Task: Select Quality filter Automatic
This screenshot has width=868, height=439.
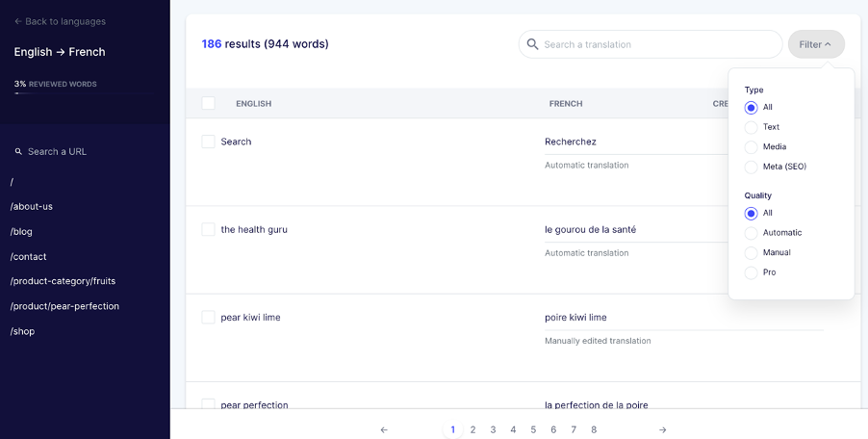Action: [x=751, y=233]
